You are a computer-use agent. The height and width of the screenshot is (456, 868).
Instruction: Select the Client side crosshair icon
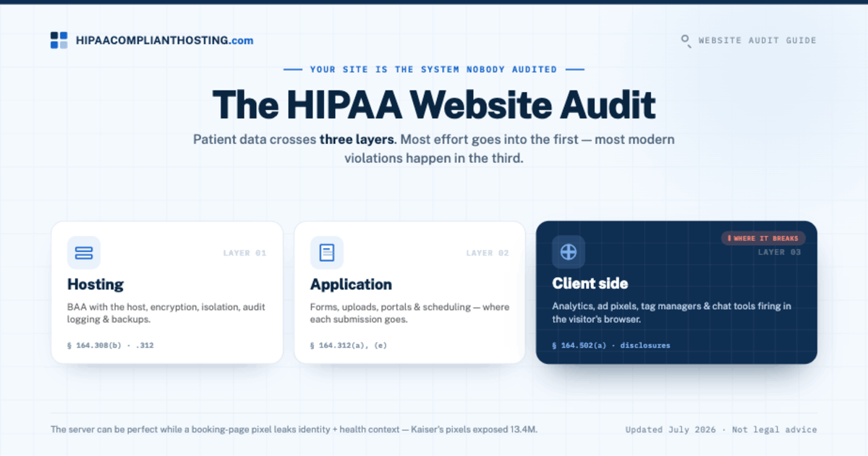click(569, 252)
